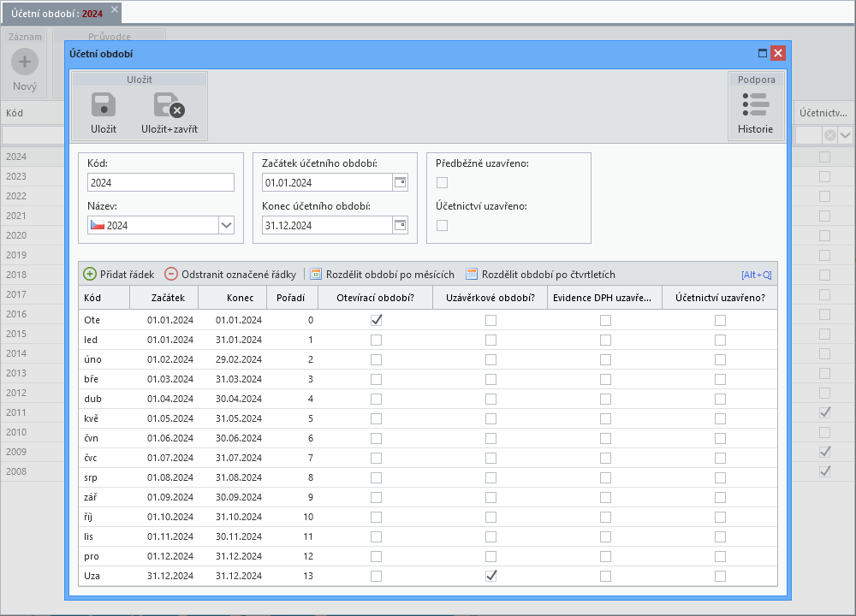Viewport: 856px width, 616px height.
Task: Check Účetnictví uzavřeno for the zář row
Action: click(x=720, y=497)
